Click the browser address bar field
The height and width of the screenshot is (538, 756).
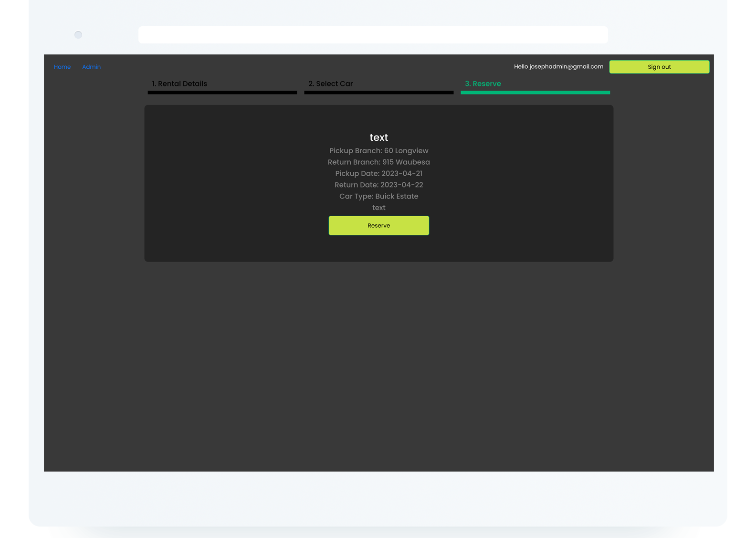(373, 35)
